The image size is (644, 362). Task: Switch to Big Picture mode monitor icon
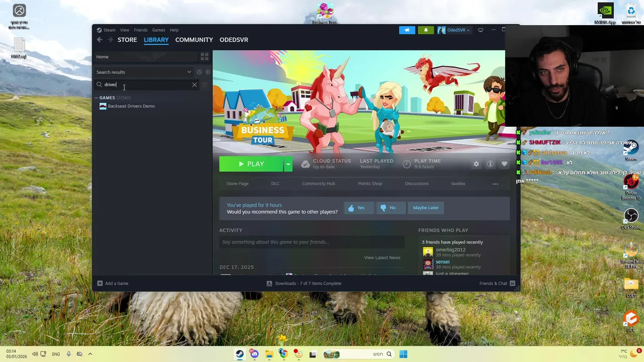click(x=480, y=30)
